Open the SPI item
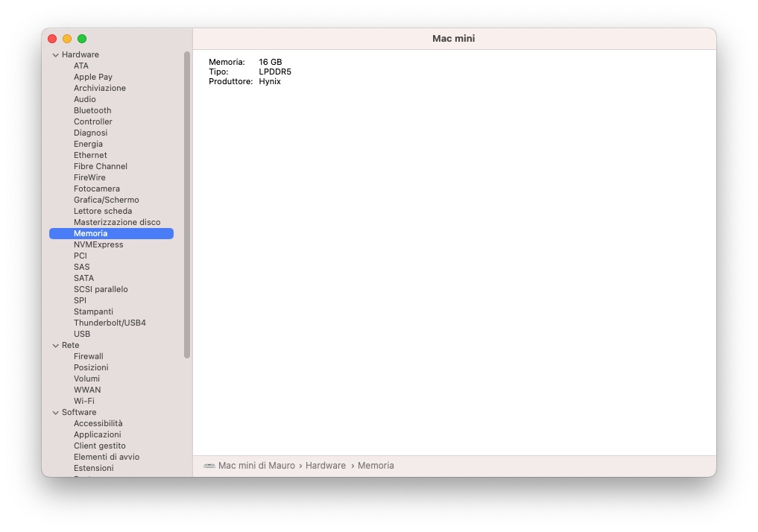 pyautogui.click(x=80, y=300)
